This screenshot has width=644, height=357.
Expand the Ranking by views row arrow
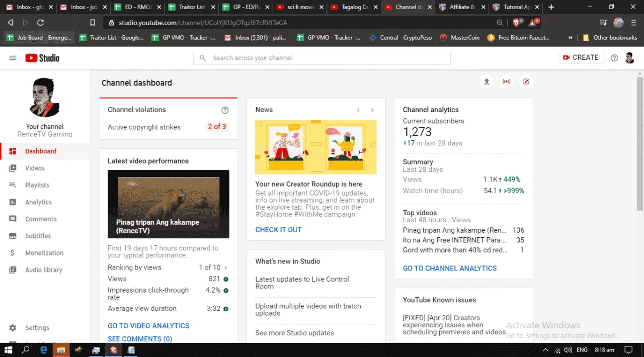click(225, 267)
